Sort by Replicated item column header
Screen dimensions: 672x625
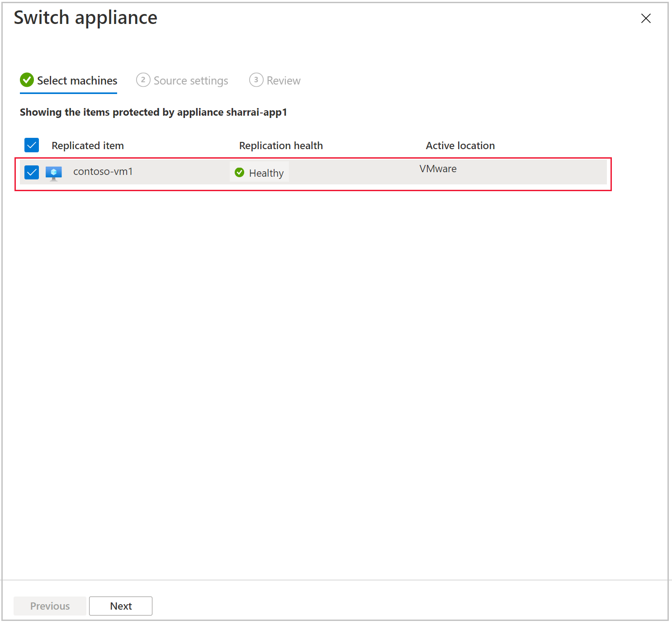(88, 146)
